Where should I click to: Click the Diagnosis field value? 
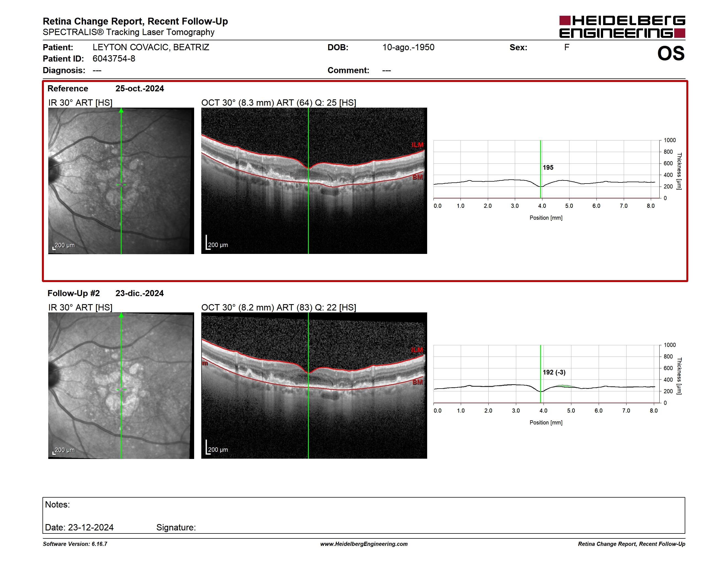[x=97, y=70]
